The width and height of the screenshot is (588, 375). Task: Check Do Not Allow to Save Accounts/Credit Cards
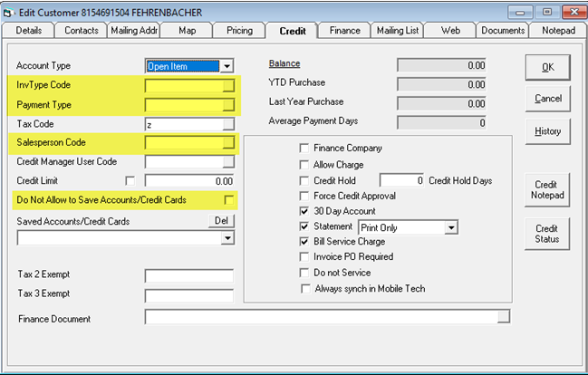pyautogui.click(x=228, y=200)
